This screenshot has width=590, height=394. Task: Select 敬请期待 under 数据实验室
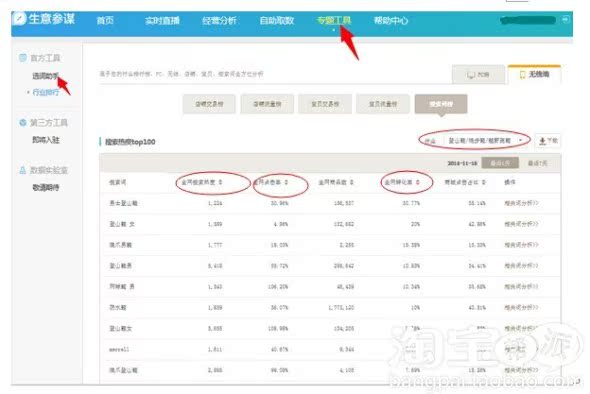coord(46,187)
